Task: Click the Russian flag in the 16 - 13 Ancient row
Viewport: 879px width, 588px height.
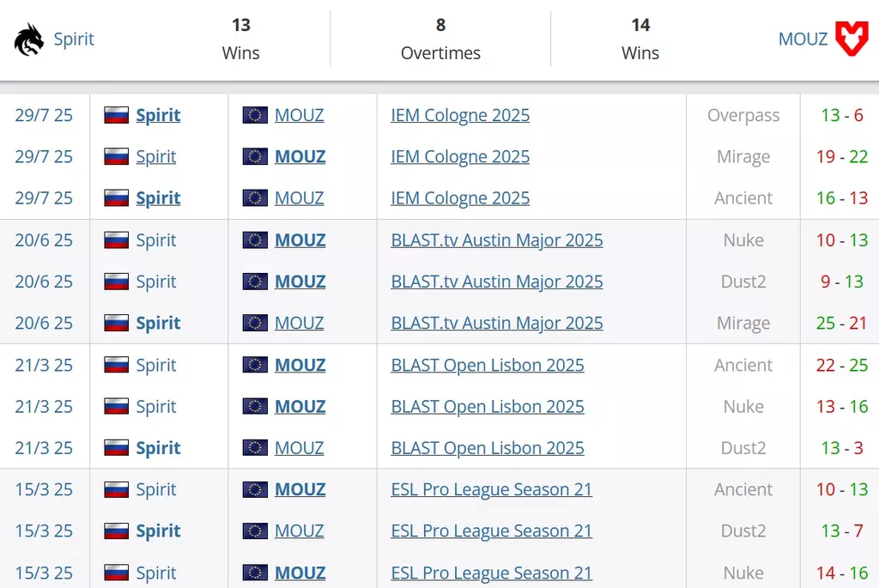Action: (x=117, y=198)
